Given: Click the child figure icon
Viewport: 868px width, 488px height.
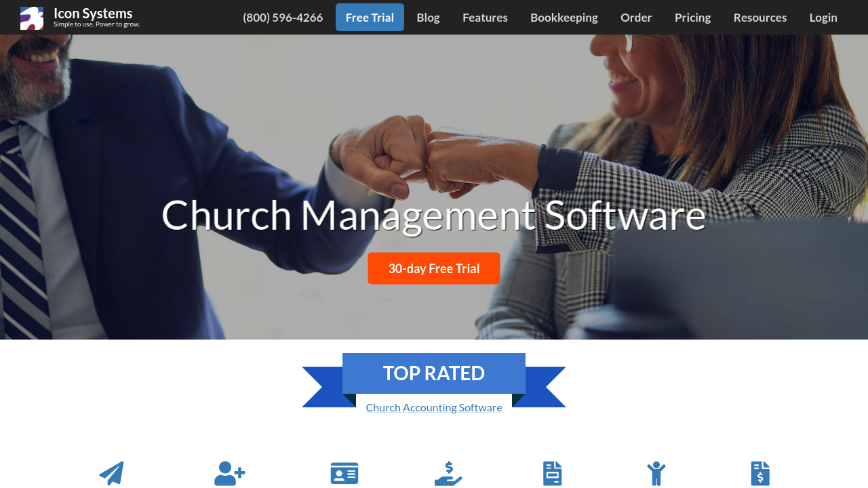Looking at the screenshot, I should click(x=656, y=473).
